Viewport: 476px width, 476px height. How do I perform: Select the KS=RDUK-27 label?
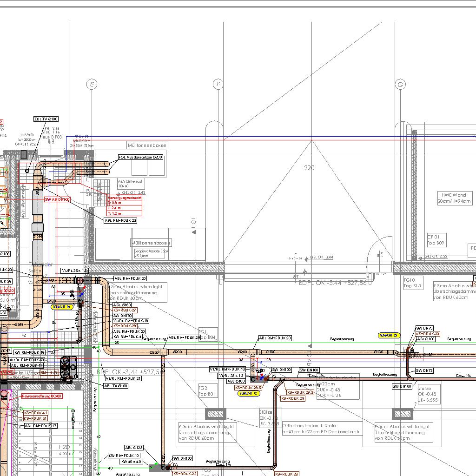pyautogui.click(x=125, y=310)
